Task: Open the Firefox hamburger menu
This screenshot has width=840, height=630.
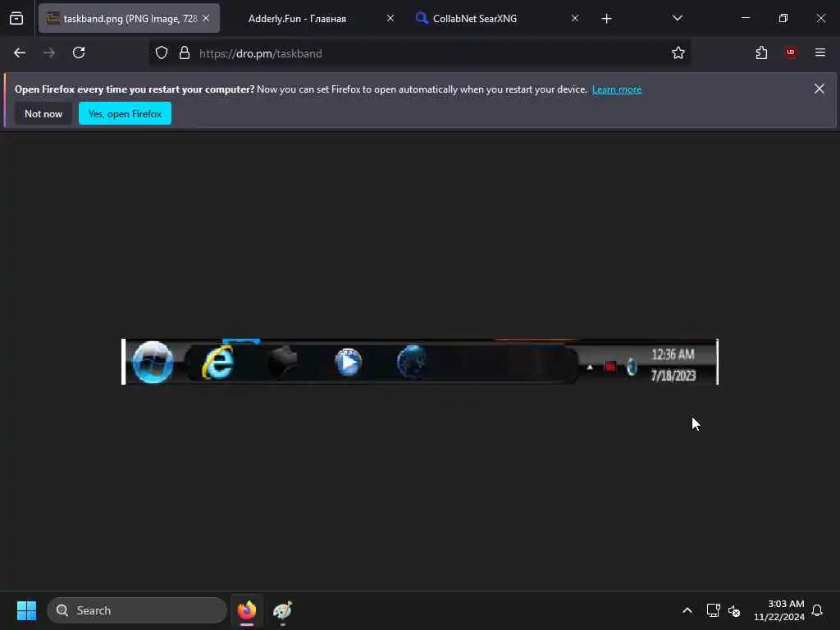Action: (x=820, y=53)
